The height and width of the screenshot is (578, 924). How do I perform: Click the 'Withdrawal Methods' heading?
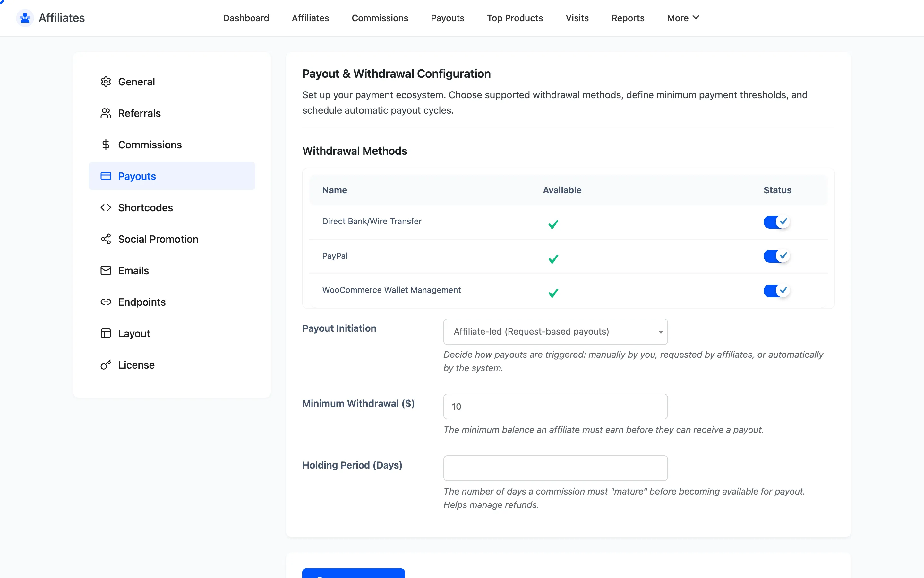[354, 151]
